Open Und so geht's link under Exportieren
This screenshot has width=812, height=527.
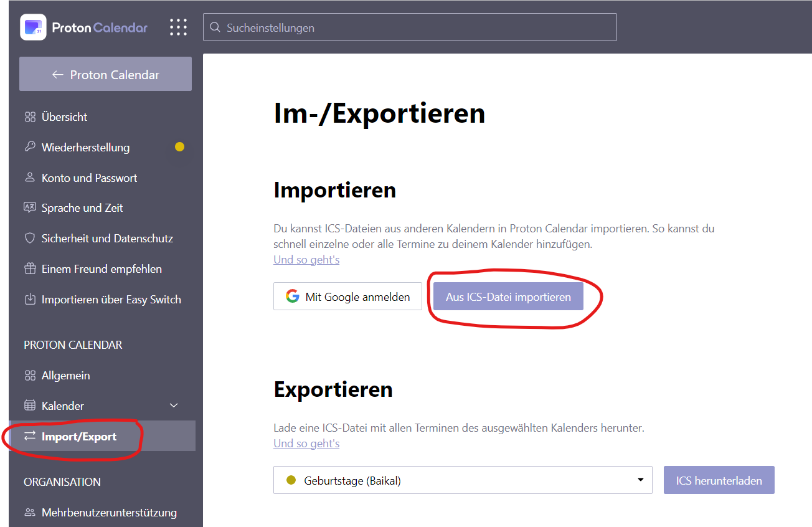pyautogui.click(x=306, y=444)
